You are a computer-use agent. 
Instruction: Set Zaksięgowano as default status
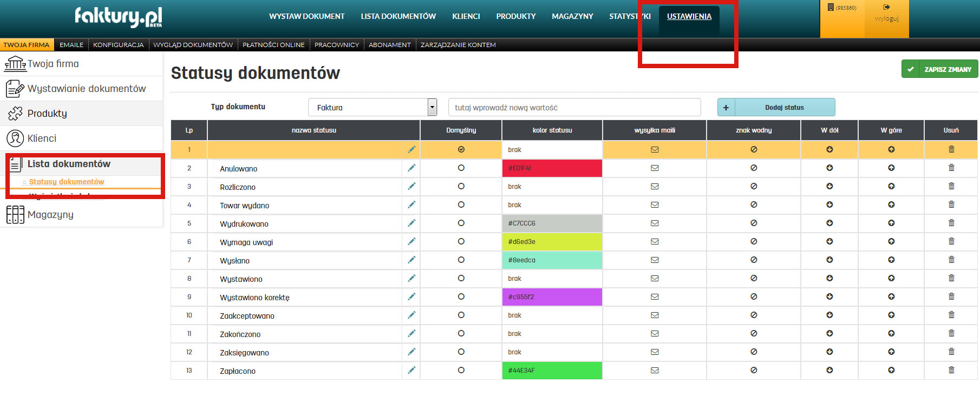pos(461,352)
